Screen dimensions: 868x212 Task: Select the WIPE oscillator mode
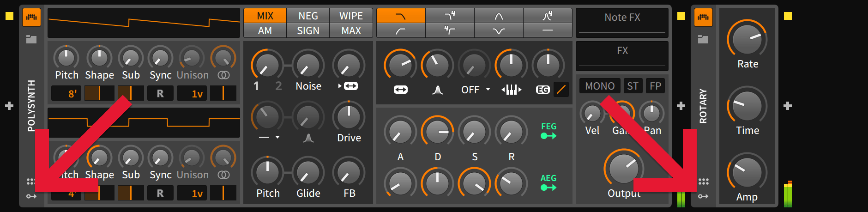[351, 16]
